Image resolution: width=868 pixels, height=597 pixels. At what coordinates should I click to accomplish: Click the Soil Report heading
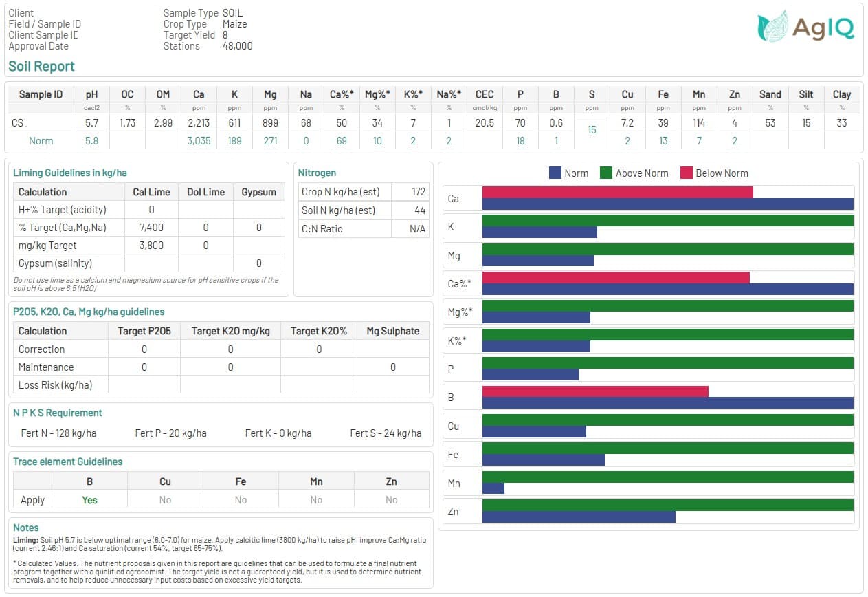41,67
